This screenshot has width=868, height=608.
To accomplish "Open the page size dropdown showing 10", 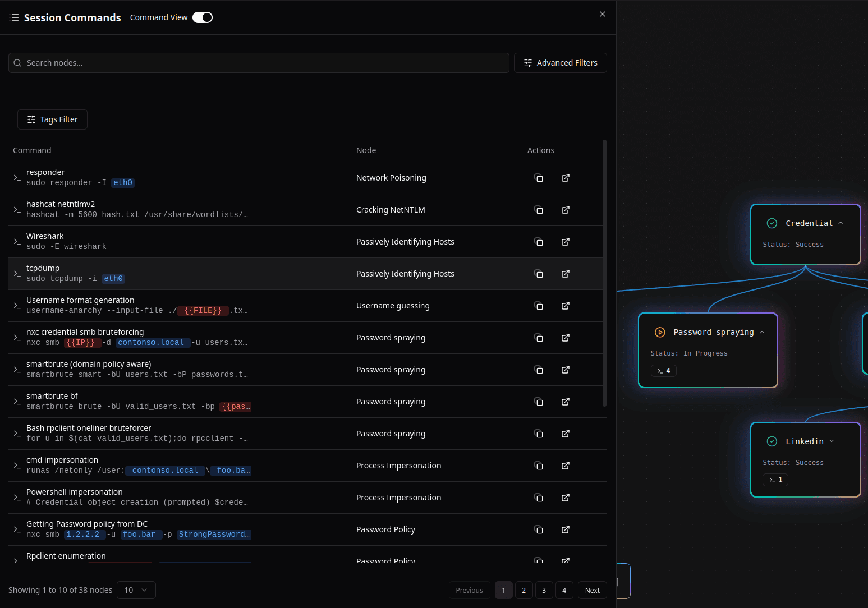I will [x=136, y=590].
